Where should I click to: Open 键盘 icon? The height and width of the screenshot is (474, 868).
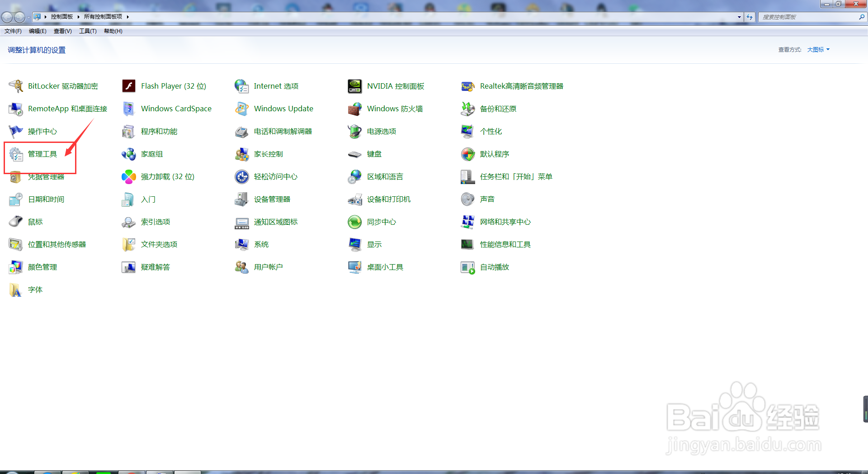[x=355, y=154]
